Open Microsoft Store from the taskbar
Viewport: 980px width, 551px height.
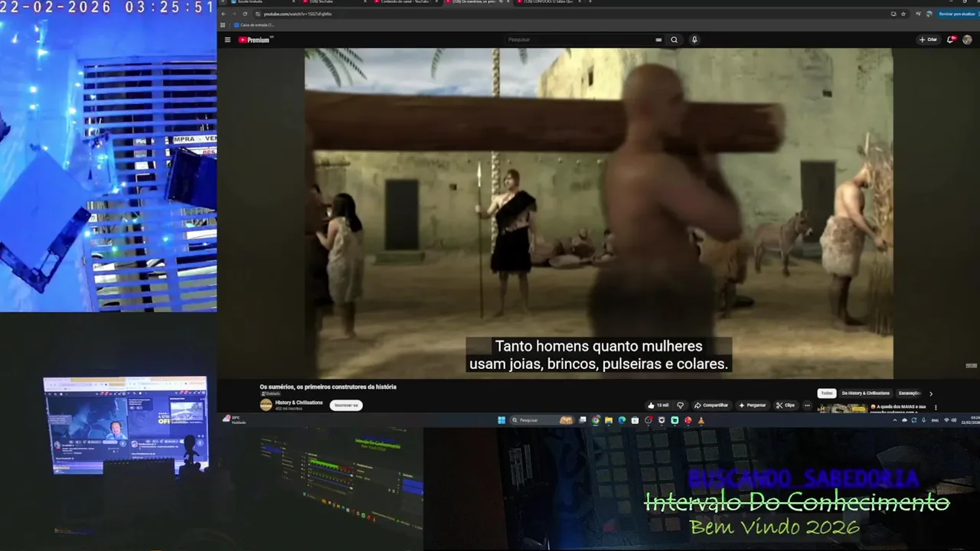click(x=635, y=420)
